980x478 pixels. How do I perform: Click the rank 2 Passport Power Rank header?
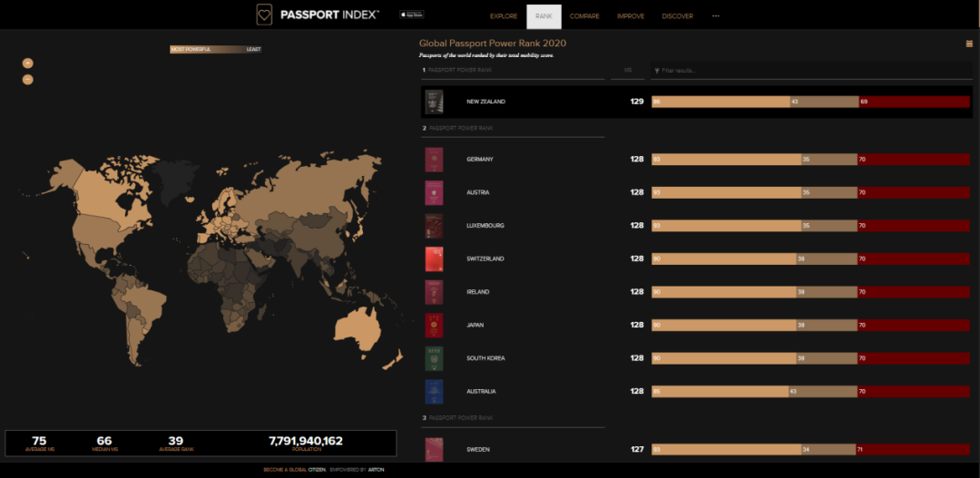[x=513, y=128]
